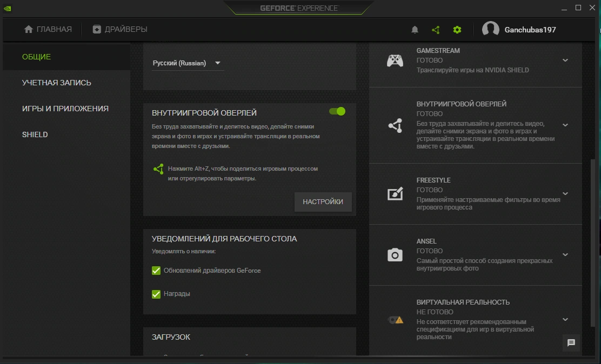601x364 pixels.
Task: Click the green share overlay icon in header
Action: coord(436,30)
